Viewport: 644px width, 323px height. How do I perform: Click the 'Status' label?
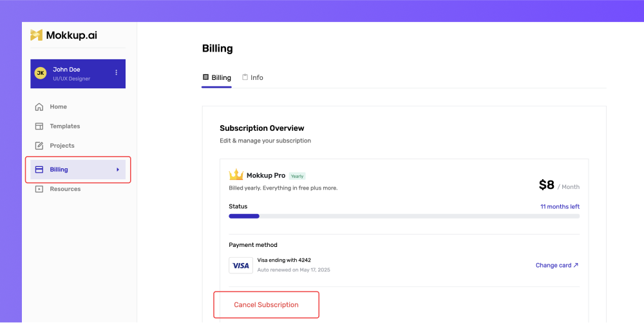[238, 206]
